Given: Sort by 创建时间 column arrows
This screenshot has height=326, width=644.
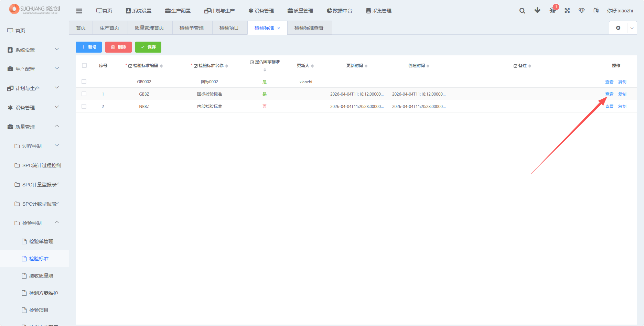Looking at the screenshot, I should (428, 66).
